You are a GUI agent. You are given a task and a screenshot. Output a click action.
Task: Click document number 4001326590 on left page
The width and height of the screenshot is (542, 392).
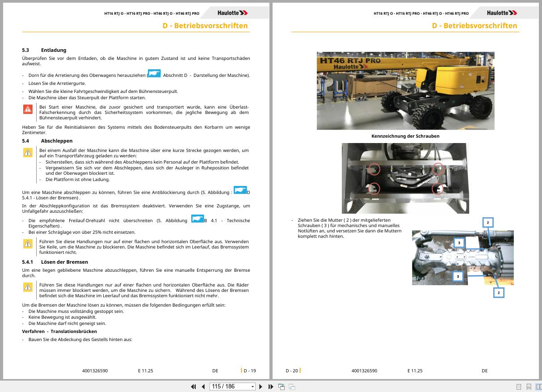coord(95,371)
